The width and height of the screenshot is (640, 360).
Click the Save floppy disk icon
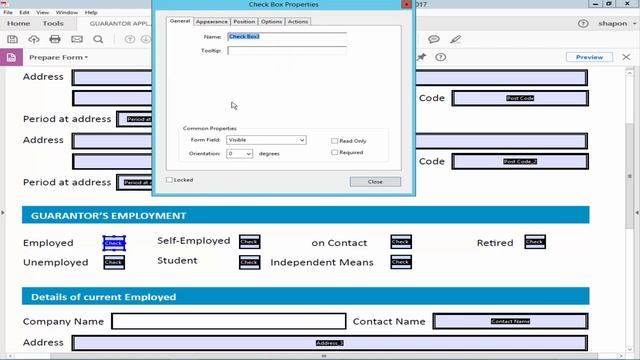click(12, 39)
